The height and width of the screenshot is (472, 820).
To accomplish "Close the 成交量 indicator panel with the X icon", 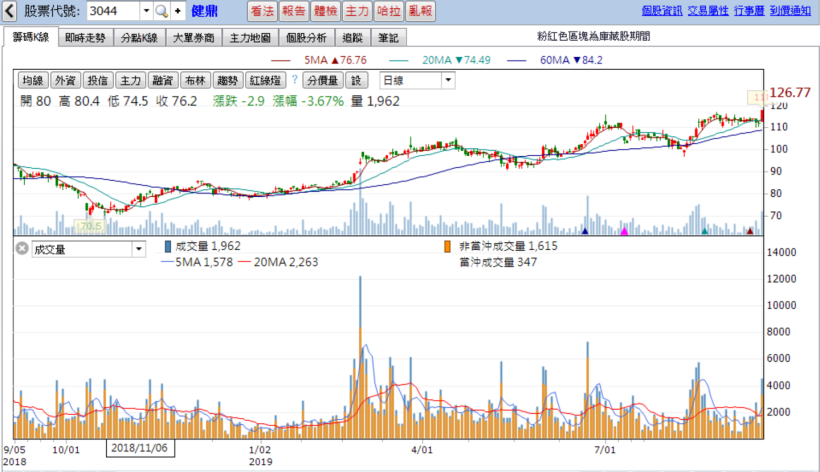I will click(20, 249).
